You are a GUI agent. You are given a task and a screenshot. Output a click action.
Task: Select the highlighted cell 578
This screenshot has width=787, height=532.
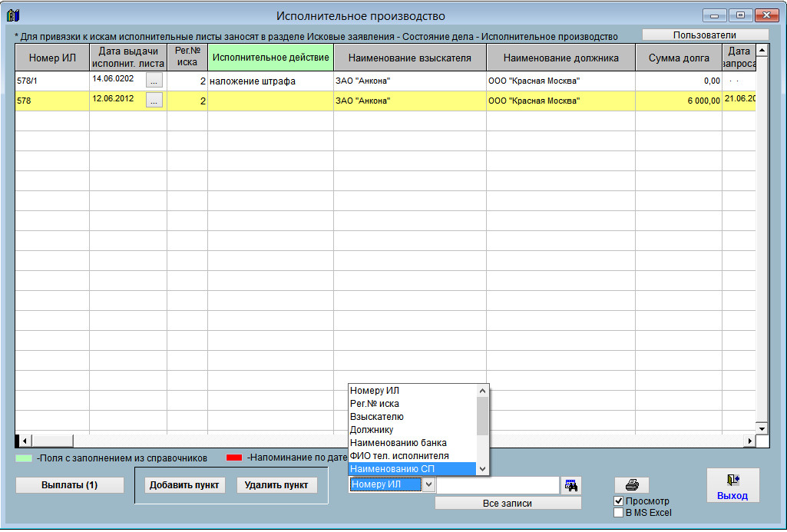point(52,101)
